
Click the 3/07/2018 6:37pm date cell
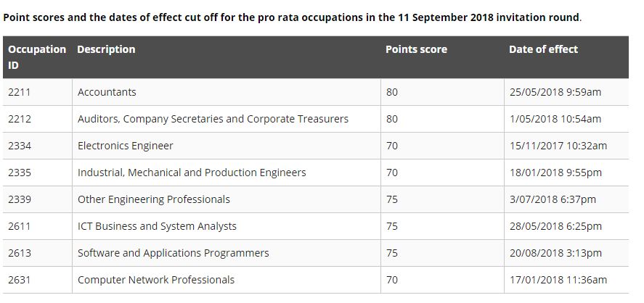pos(566,199)
